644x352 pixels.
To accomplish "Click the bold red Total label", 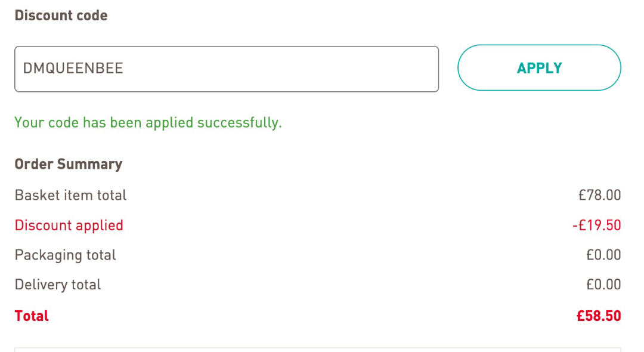I will pyautogui.click(x=32, y=316).
